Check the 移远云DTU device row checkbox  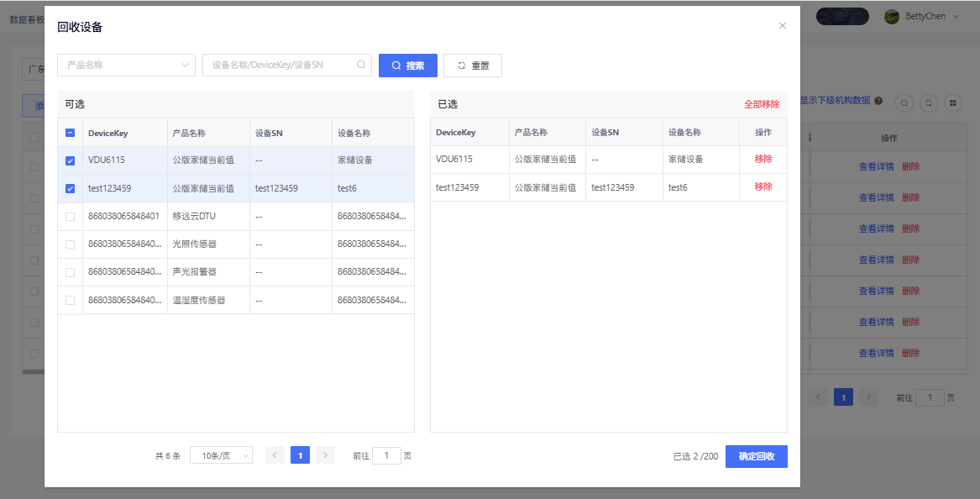pyautogui.click(x=71, y=217)
